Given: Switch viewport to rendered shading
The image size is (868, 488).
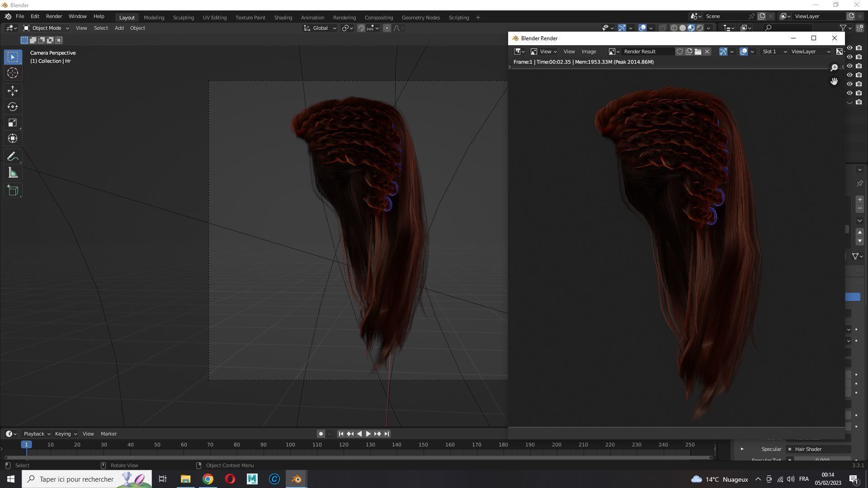Looking at the screenshot, I should (700, 28).
